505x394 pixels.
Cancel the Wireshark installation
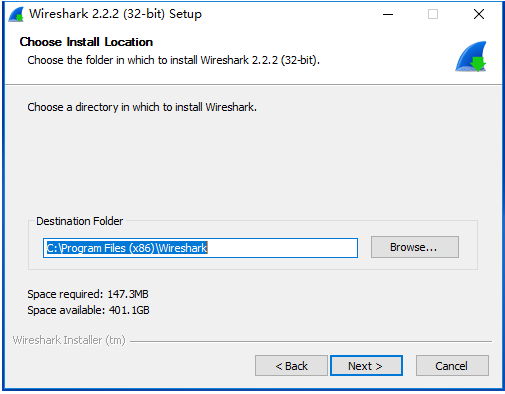click(x=452, y=366)
